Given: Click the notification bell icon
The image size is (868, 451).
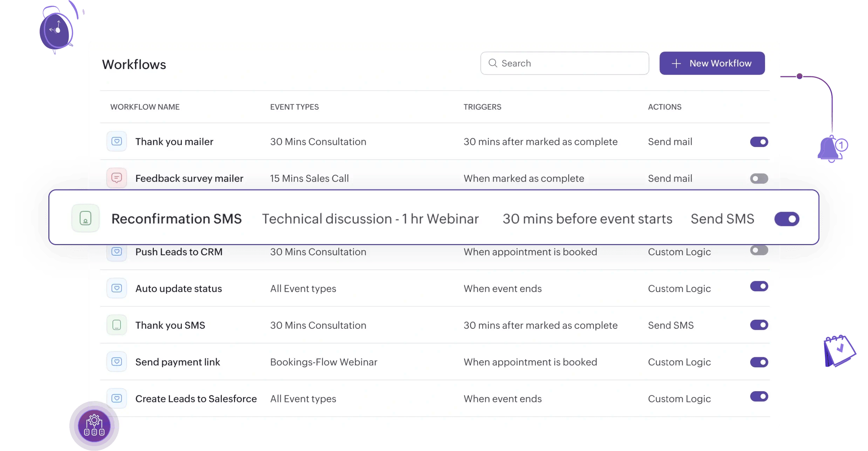Looking at the screenshot, I should pos(831,149).
